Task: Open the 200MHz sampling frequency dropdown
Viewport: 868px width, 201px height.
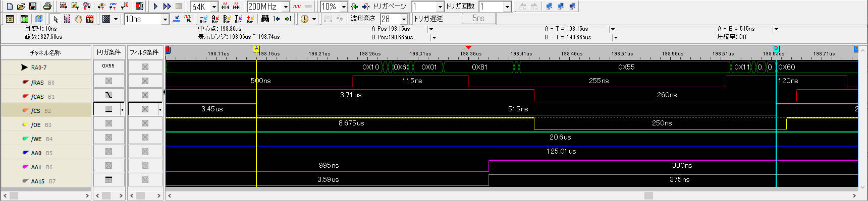Action: click(x=286, y=7)
